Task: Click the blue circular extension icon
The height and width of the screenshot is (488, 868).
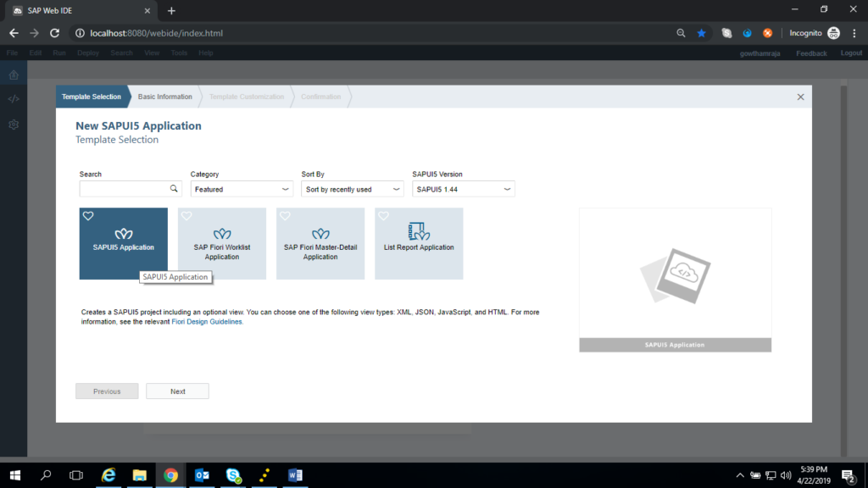Action: click(748, 33)
